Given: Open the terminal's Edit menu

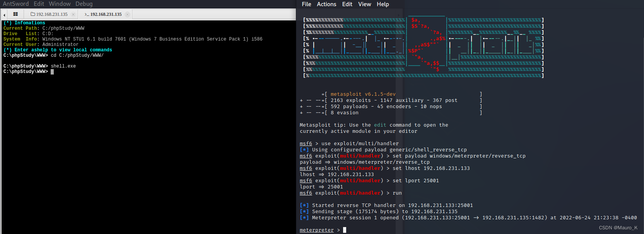Looking at the screenshot, I should click(x=347, y=4).
